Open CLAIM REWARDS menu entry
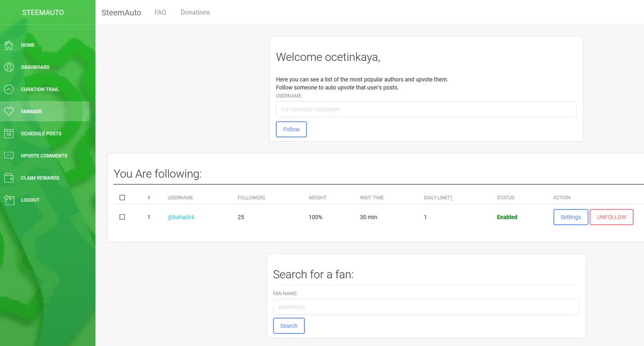The height and width of the screenshot is (346, 644). click(x=45, y=178)
